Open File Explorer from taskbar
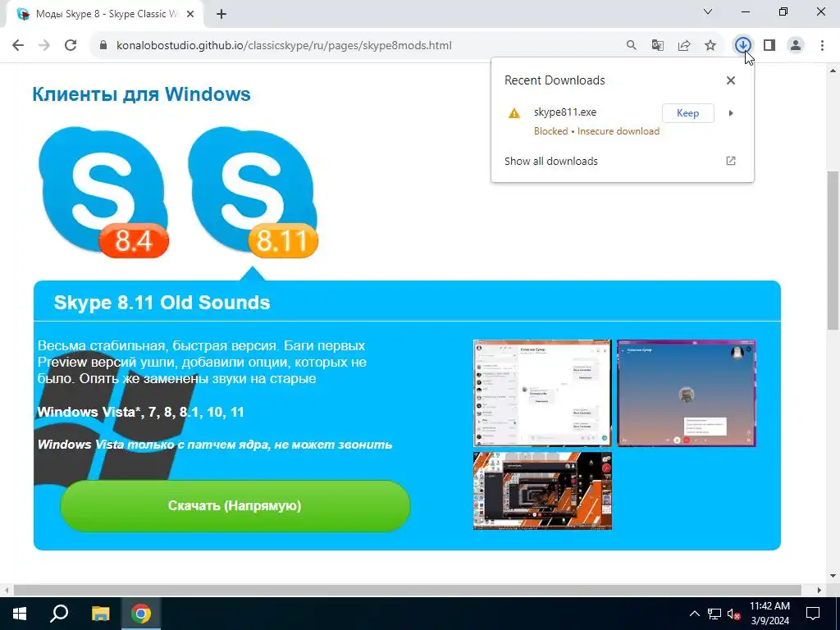The image size is (840, 630). click(100, 614)
